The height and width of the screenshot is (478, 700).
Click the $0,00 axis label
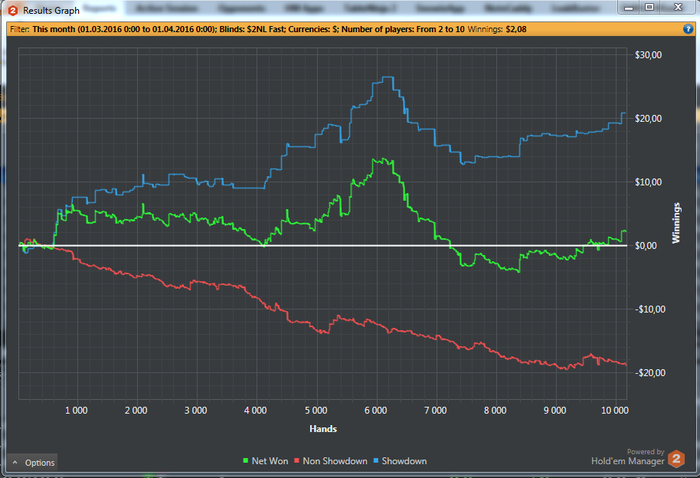point(646,245)
